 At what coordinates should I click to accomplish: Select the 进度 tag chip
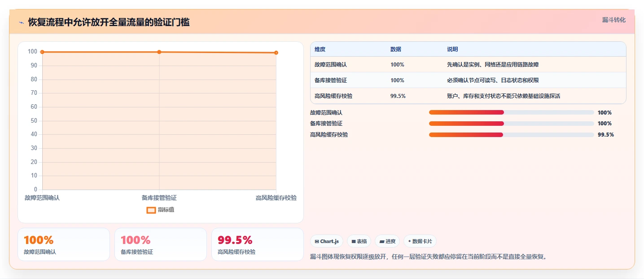pos(387,241)
